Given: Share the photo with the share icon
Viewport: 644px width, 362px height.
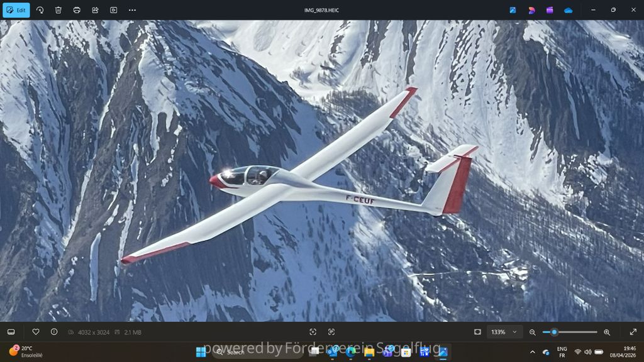Looking at the screenshot, I should pyautogui.click(x=96, y=10).
